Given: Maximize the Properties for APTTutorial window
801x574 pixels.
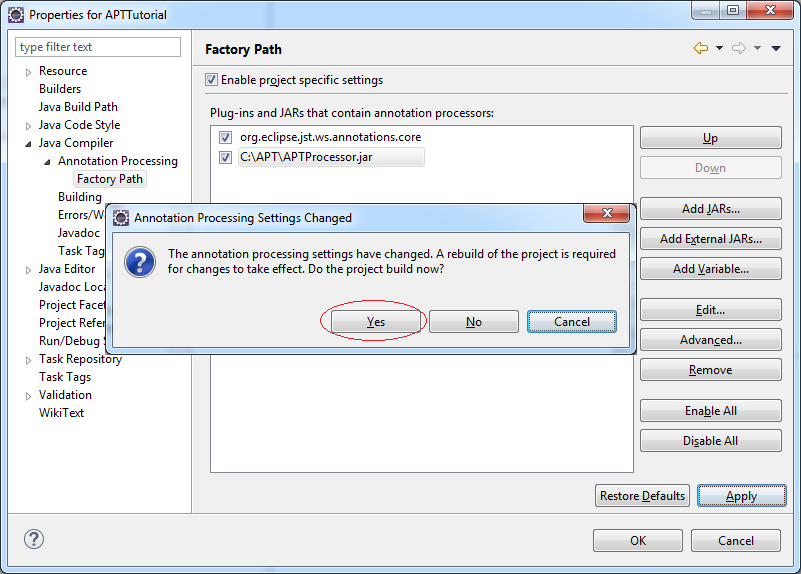Looking at the screenshot, I should [733, 10].
